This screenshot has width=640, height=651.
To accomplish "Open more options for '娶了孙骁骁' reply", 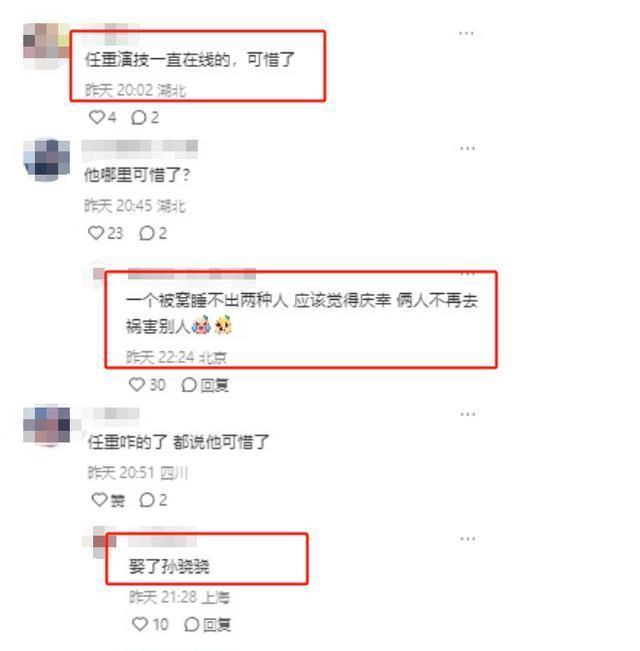I will point(467,539).
